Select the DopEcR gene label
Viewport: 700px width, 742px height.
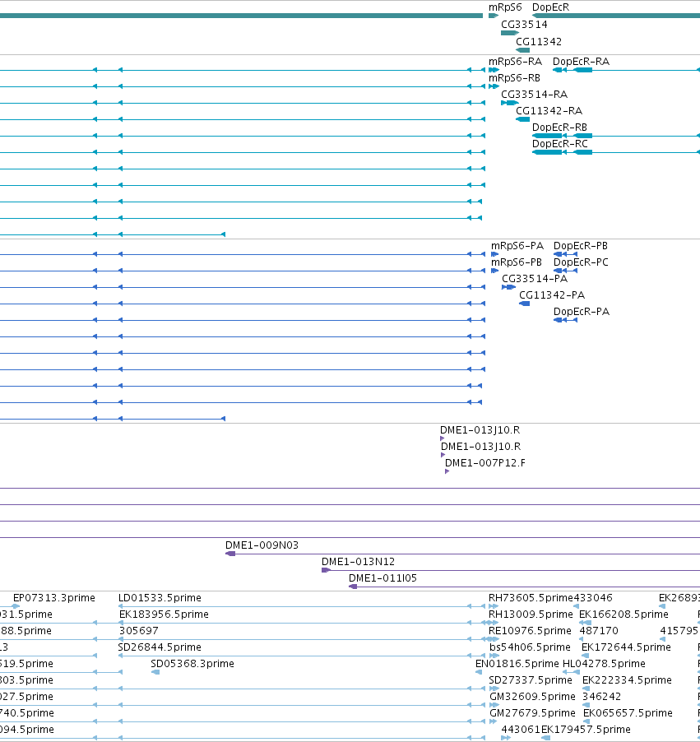(550, 7)
